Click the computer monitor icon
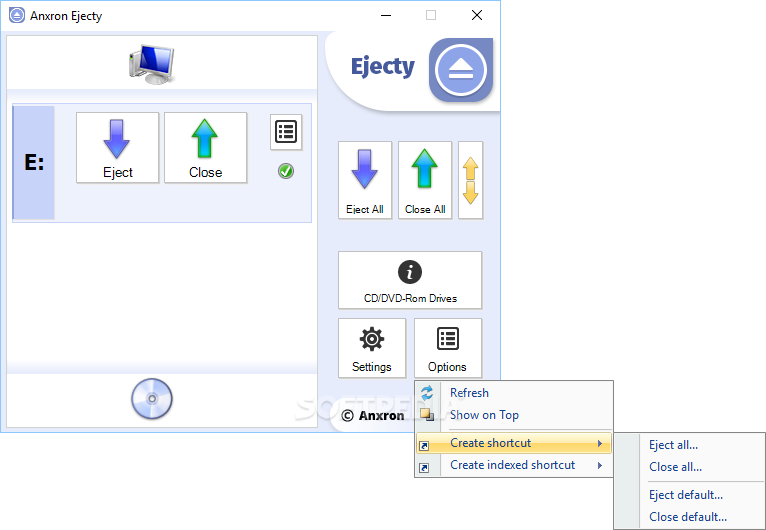This screenshot has height=530, width=766. (x=152, y=64)
